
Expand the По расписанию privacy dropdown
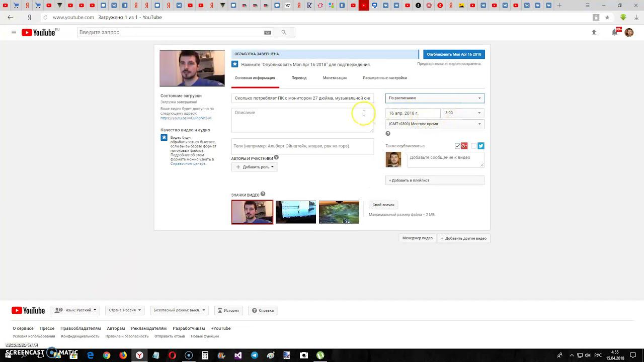coord(435,98)
